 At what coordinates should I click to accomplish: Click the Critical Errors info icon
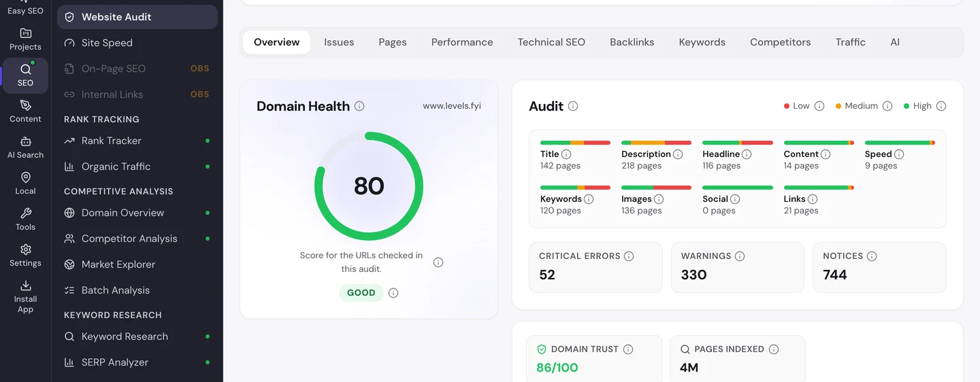(x=629, y=256)
